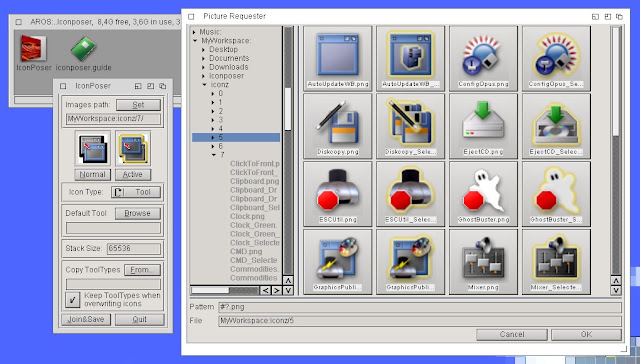Click the tree horizontal scrollbar thumb
Viewport: 640px width, 364px height.
(211, 290)
